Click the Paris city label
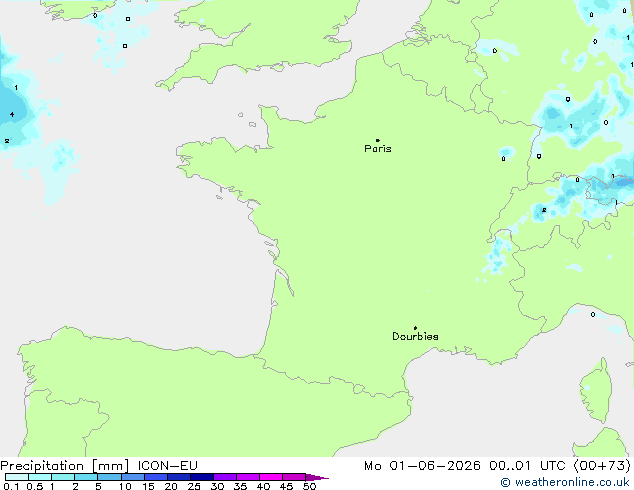 (378, 149)
